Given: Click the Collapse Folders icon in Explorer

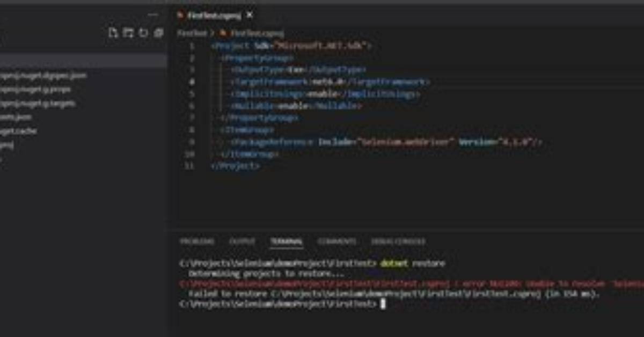Looking at the screenshot, I should [x=158, y=33].
